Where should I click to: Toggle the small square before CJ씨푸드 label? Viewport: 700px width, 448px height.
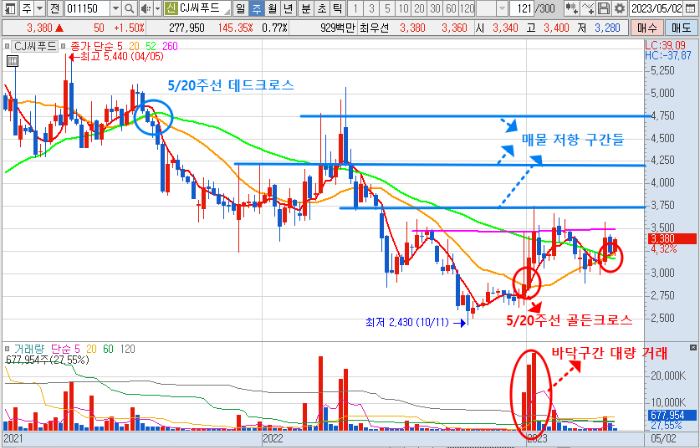(7, 46)
